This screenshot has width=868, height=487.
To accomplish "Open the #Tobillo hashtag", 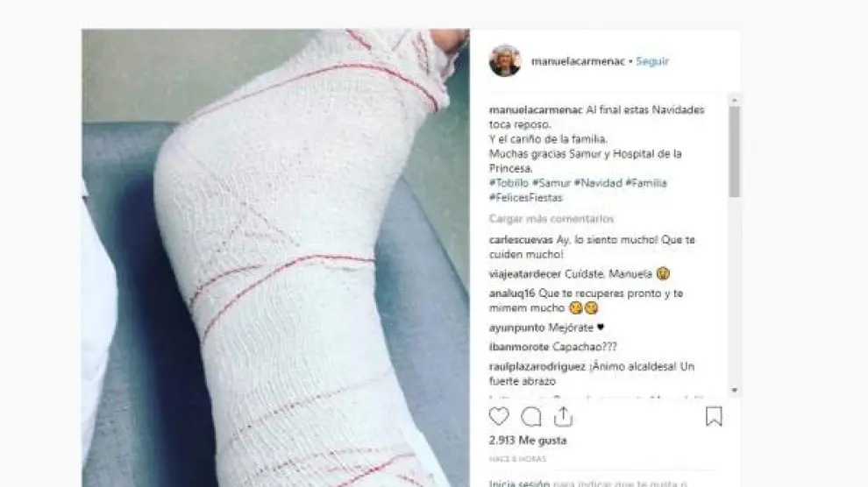I will pos(509,183).
